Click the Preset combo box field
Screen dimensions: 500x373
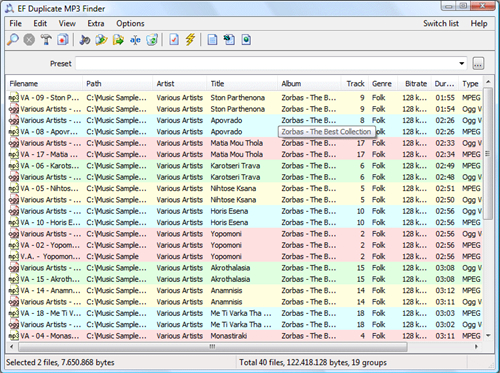271,63
